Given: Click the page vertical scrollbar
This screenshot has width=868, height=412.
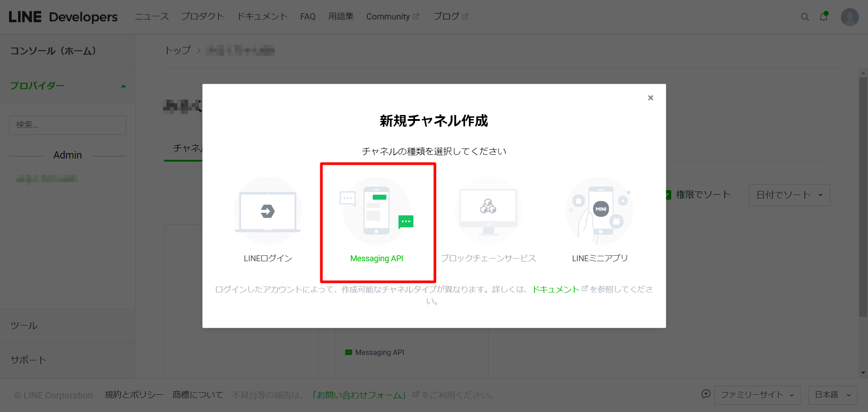Looking at the screenshot, I should click(x=863, y=197).
